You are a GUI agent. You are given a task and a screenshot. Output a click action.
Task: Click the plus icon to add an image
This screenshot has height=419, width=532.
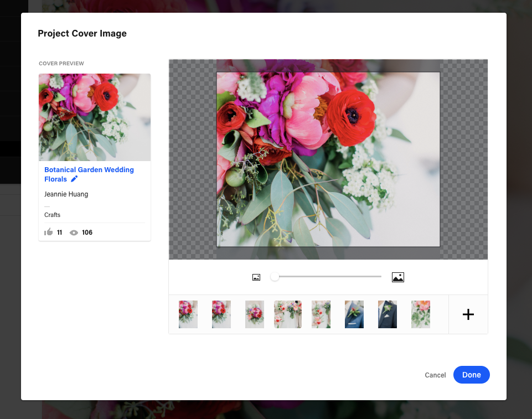tap(468, 314)
